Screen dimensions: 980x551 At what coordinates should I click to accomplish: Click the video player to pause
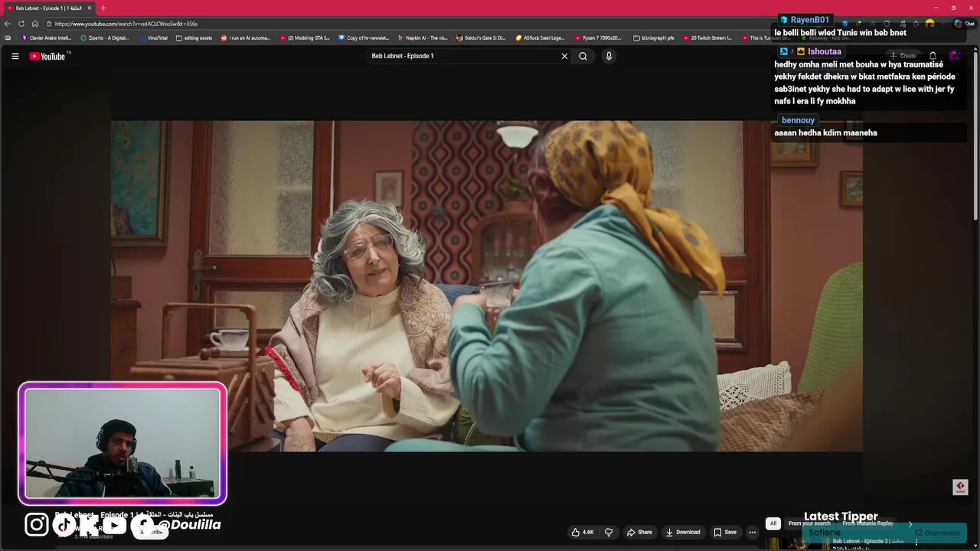486,285
